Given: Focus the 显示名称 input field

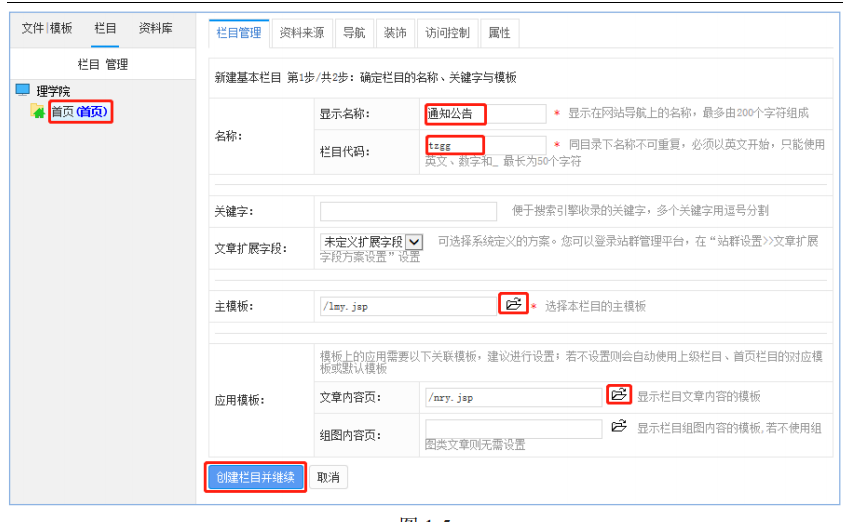Looking at the screenshot, I should click(486, 114).
